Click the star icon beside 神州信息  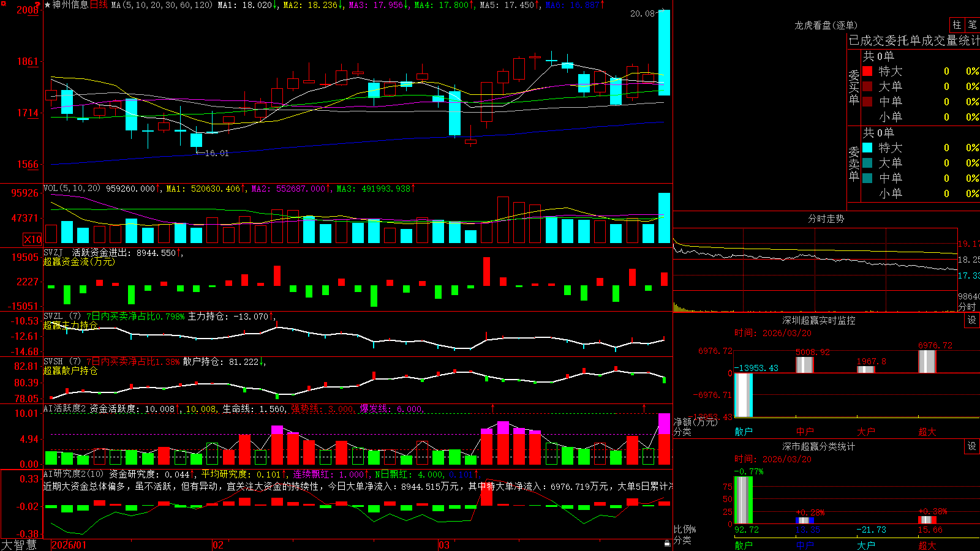pyautogui.click(x=48, y=5)
